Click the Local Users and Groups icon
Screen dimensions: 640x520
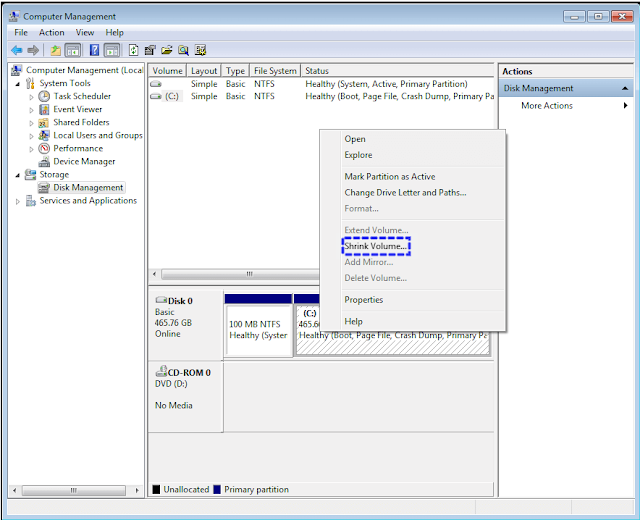[x=44, y=136]
